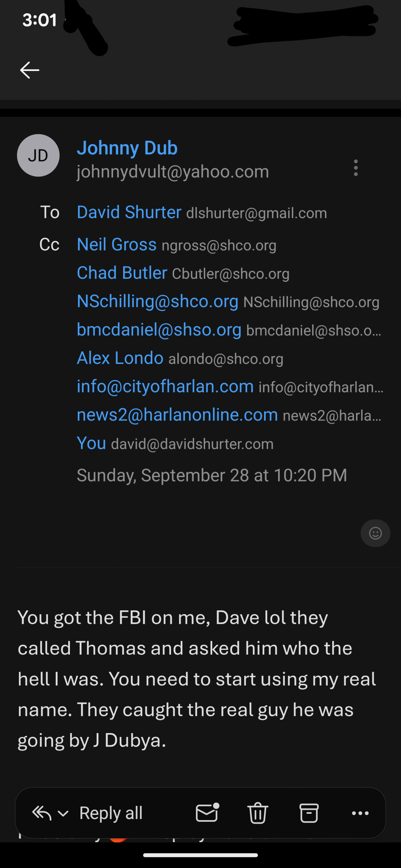Tap NSchilling@shco.org Cc recipient
The height and width of the screenshot is (868, 401).
point(157,301)
